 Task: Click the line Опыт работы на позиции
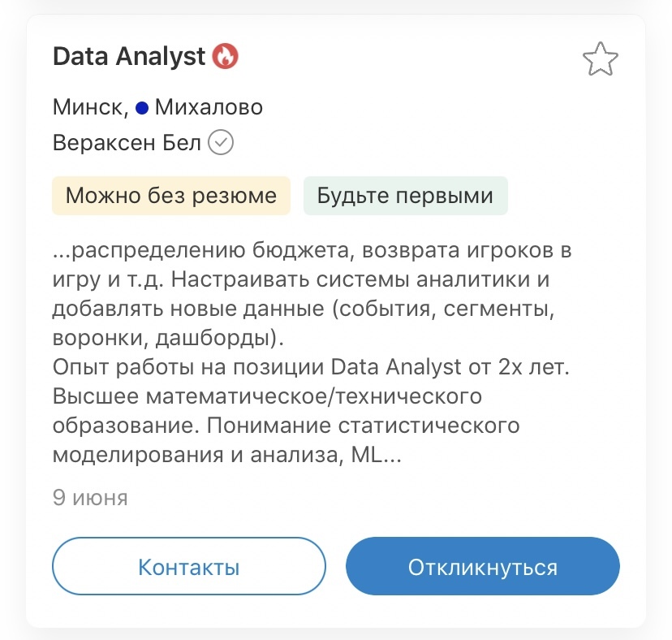[x=311, y=367]
